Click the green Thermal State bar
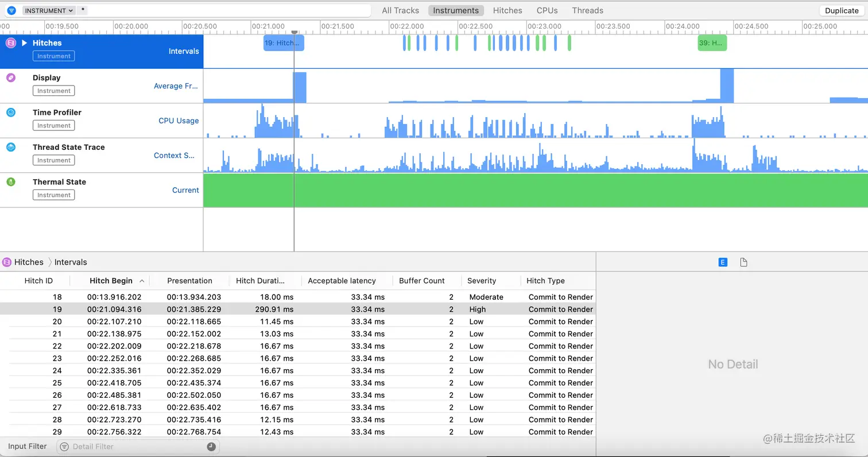 (x=536, y=190)
